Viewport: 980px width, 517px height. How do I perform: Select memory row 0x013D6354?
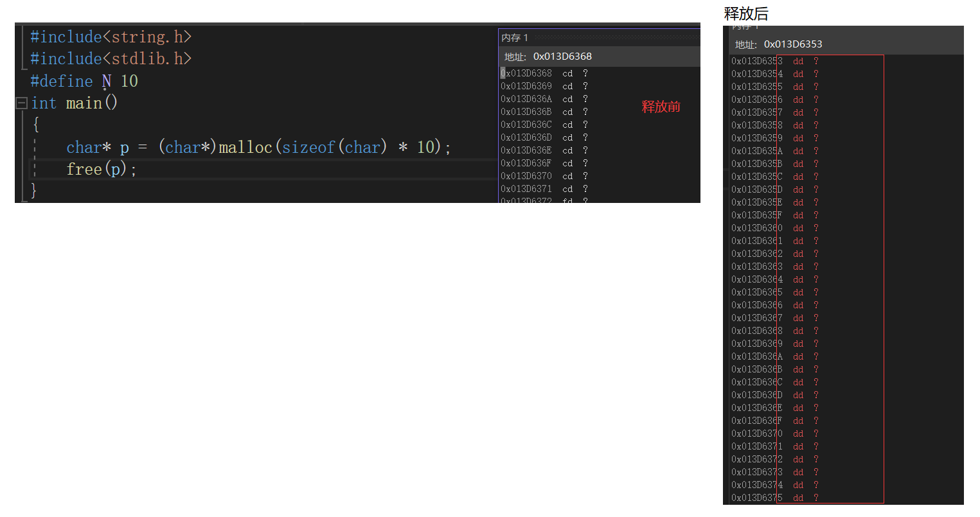pos(775,74)
